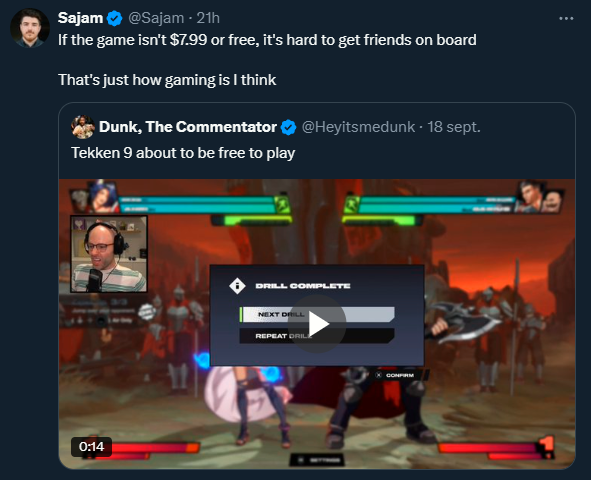The width and height of the screenshot is (591, 480).
Task: Open the Dunk, The Commentator profile name
Action: click(188, 127)
